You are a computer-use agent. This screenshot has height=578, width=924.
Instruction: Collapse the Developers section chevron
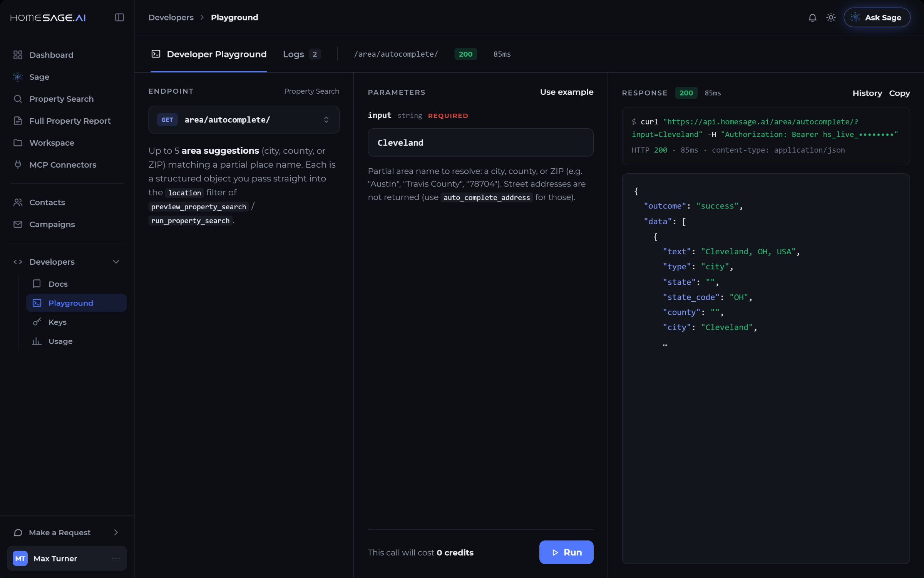[x=116, y=262]
